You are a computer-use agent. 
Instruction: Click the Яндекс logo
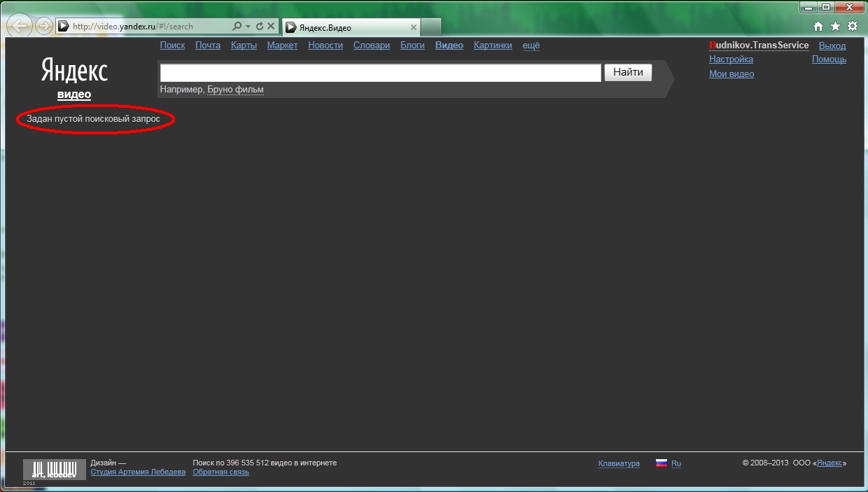[74, 71]
